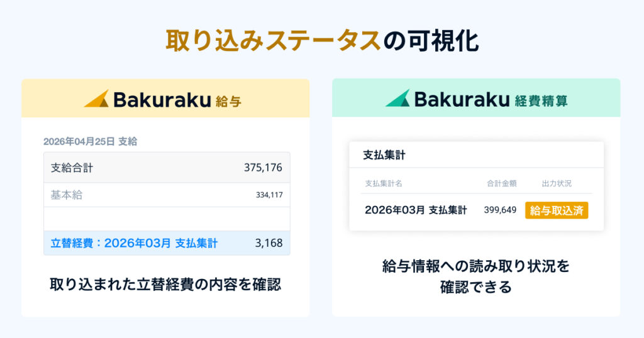Click the 支払集計名 column header

[x=384, y=183]
